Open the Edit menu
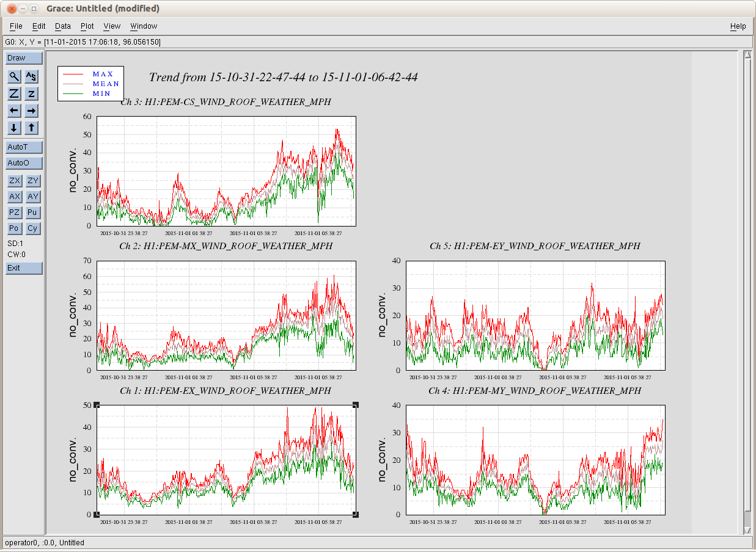 point(39,26)
